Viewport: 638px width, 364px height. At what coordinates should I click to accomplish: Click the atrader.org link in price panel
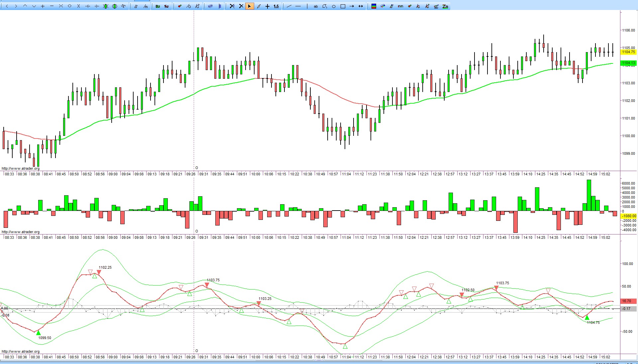[x=21, y=168]
